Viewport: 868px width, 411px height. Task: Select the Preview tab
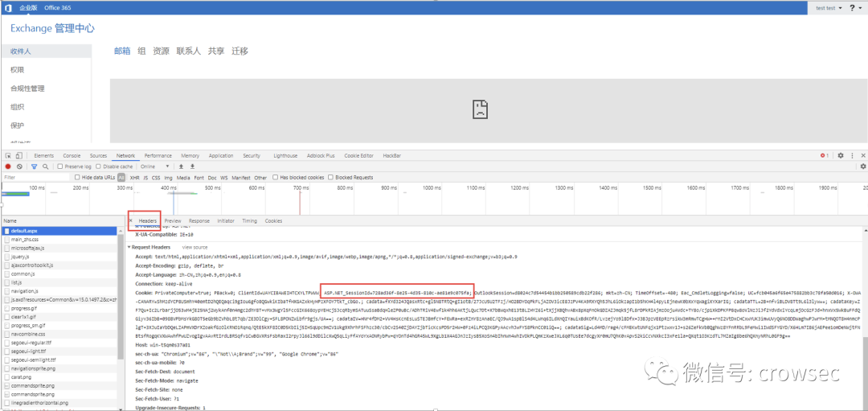coord(173,221)
